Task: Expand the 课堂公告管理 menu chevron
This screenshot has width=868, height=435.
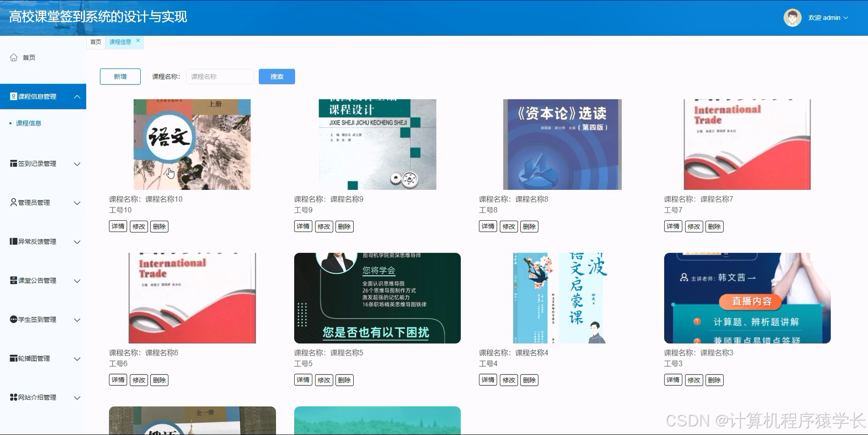Action: coord(77,281)
